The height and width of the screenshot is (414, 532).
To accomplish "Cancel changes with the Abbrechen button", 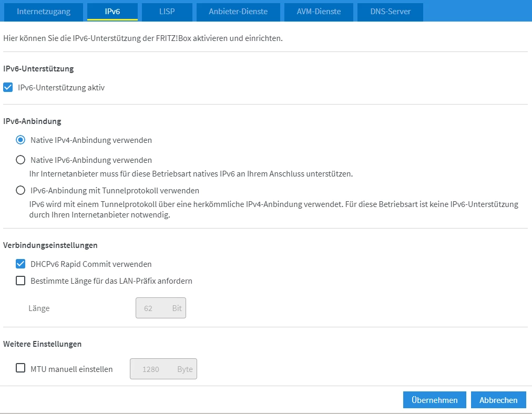I will (498, 400).
